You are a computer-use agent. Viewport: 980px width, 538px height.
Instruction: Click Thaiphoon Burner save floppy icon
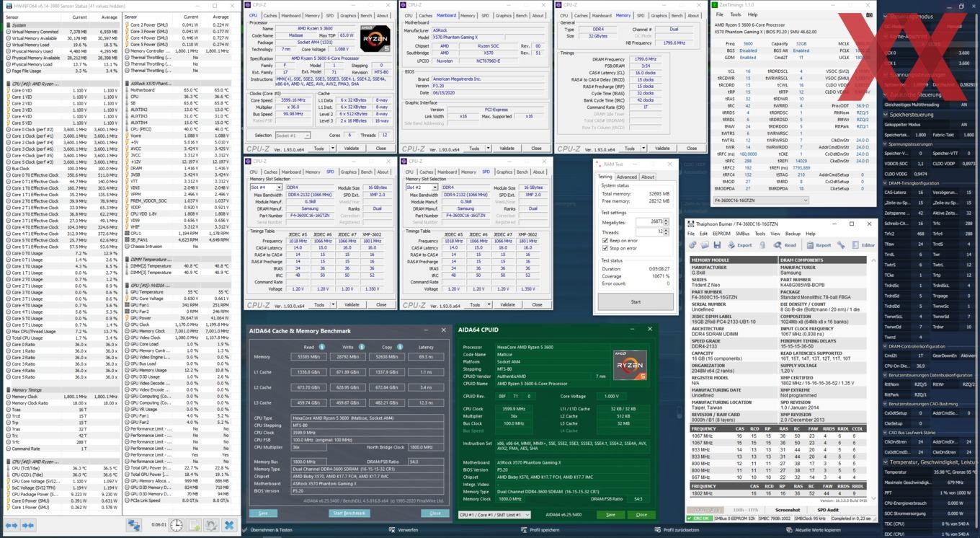(717, 245)
